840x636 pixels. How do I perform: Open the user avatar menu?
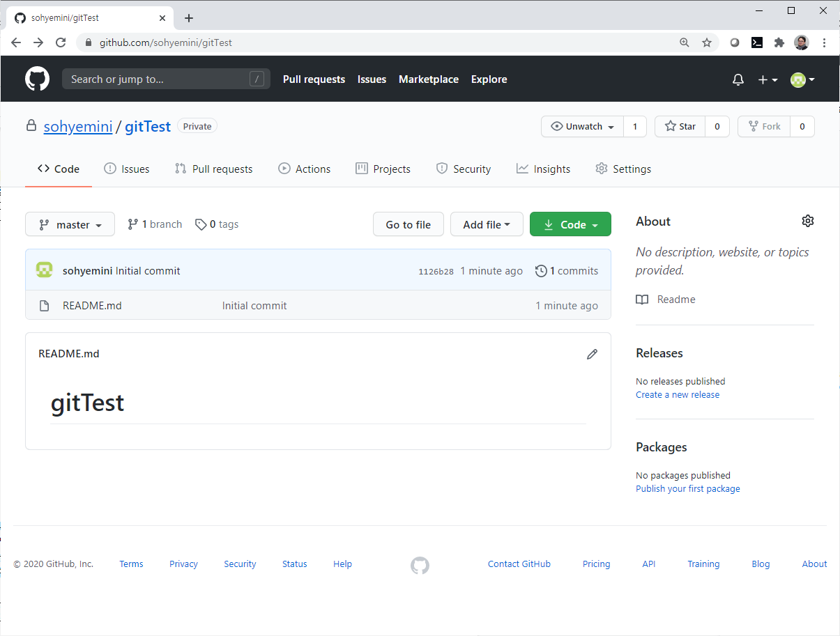coord(802,79)
